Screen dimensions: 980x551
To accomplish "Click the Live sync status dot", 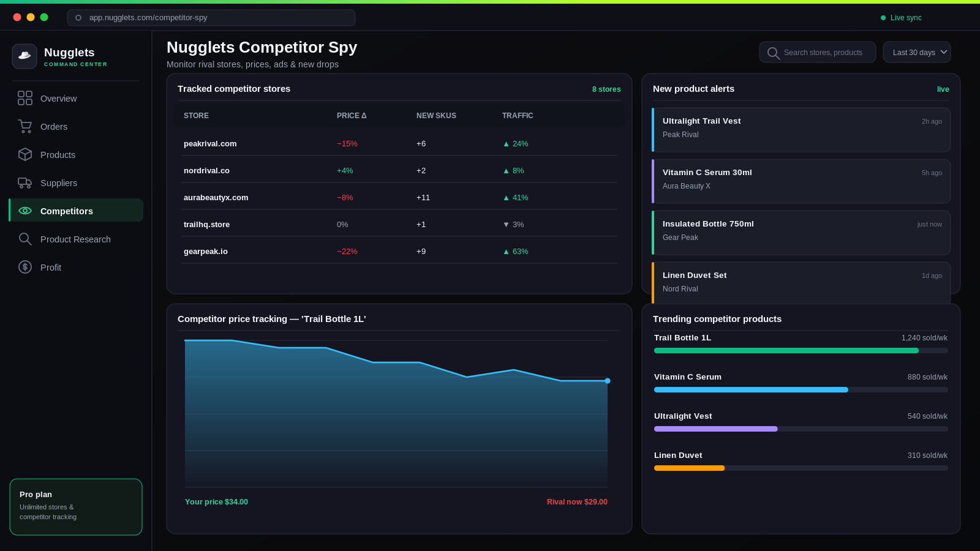I will click(883, 18).
